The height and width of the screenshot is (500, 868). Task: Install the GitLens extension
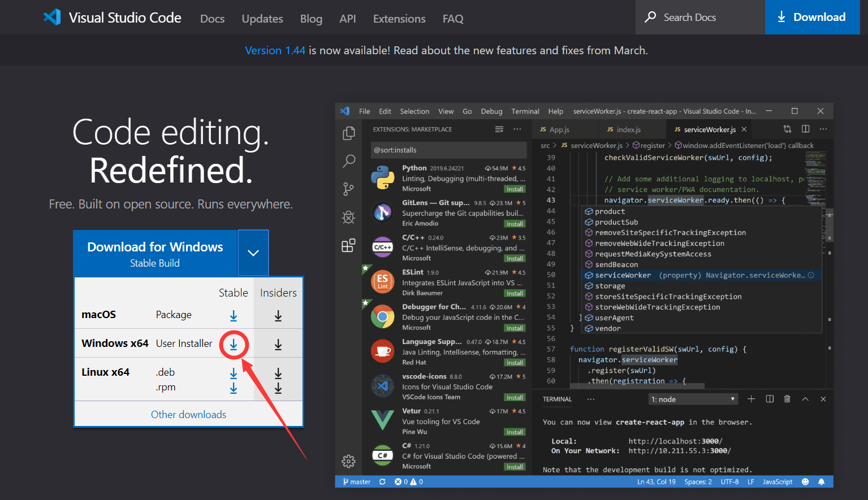(x=515, y=224)
